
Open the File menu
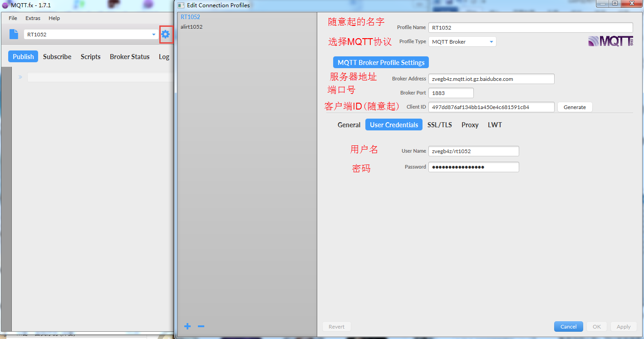click(x=13, y=18)
